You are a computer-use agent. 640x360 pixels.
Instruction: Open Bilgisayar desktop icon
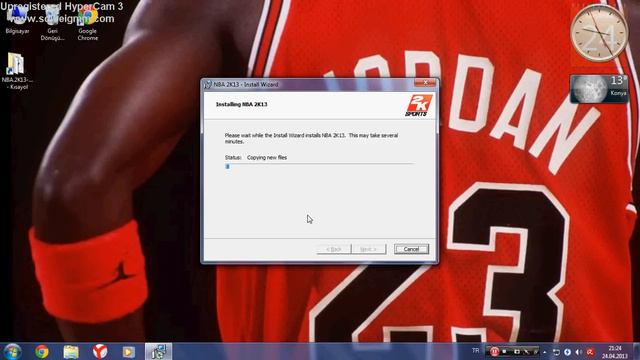(x=17, y=20)
